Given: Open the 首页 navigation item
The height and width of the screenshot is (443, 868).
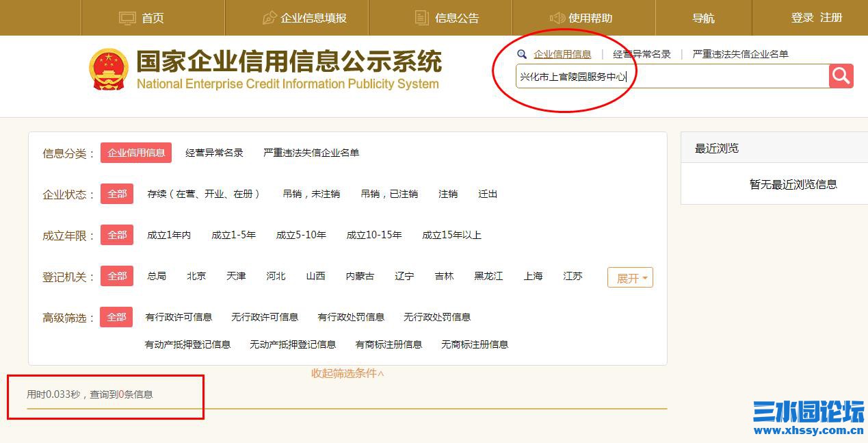Looking at the screenshot, I should point(153,18).
